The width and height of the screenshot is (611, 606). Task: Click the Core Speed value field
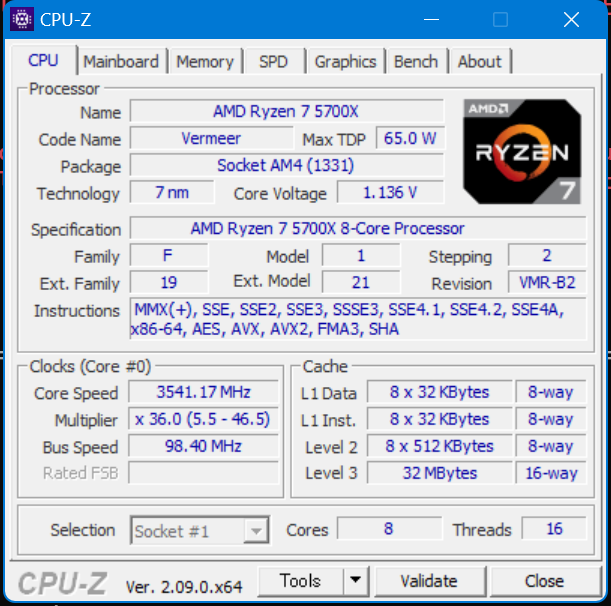coord(203,392)
